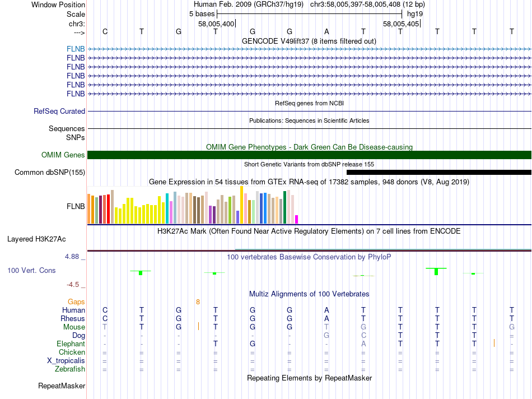This screenshot has height=399, width=532.
Task: Click the Layered H3K27Ac track label
Action: [36, 239]
